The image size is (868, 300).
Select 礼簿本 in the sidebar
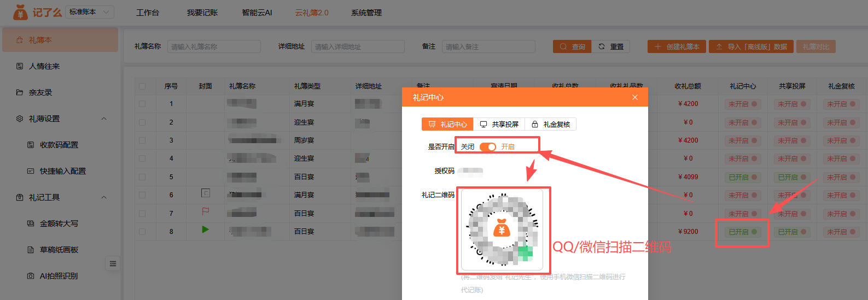click(60, 40)
